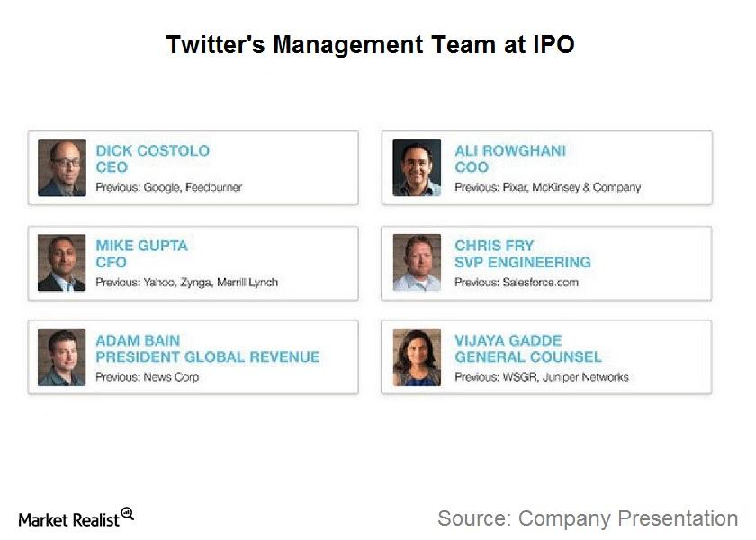Image resolution: width=756 pixels, height=540 pixels.
Task: Select the ADAM BAIN name heading
Action: tap(138, 340)
